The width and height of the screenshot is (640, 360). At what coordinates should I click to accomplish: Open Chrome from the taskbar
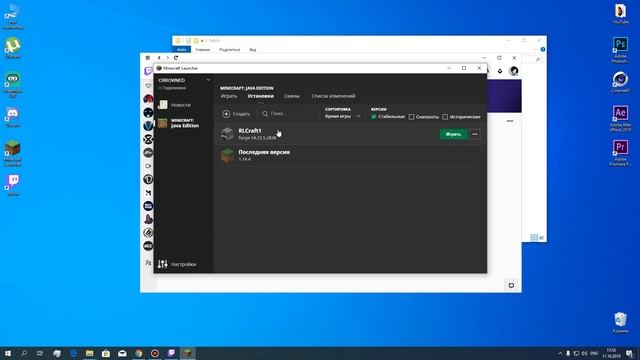[x=139, y=353]
